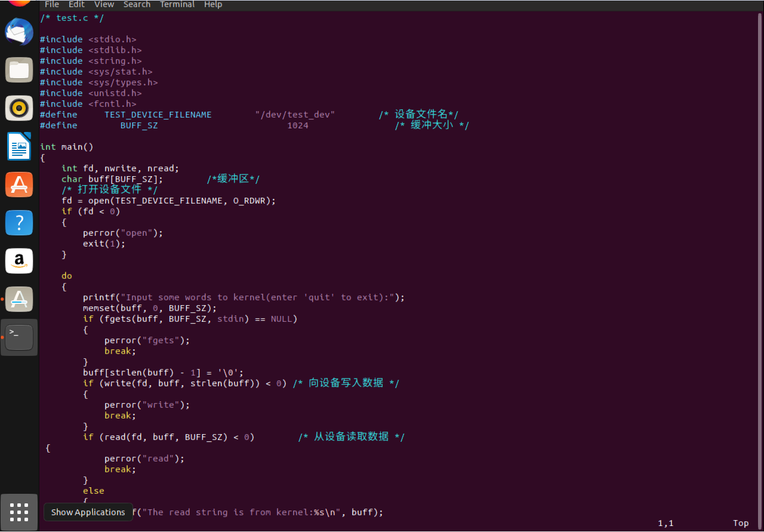Viewport: 764px width, 532px height.
Task: Show Applications grid button
Action: click(19, 512)
